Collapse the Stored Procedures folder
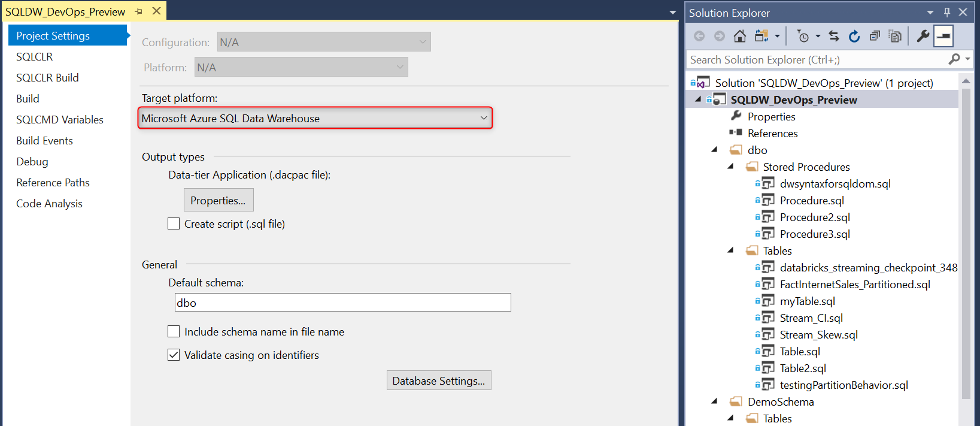Image resolution: width=980 pixels, height=426 pixels. [730, 167]
